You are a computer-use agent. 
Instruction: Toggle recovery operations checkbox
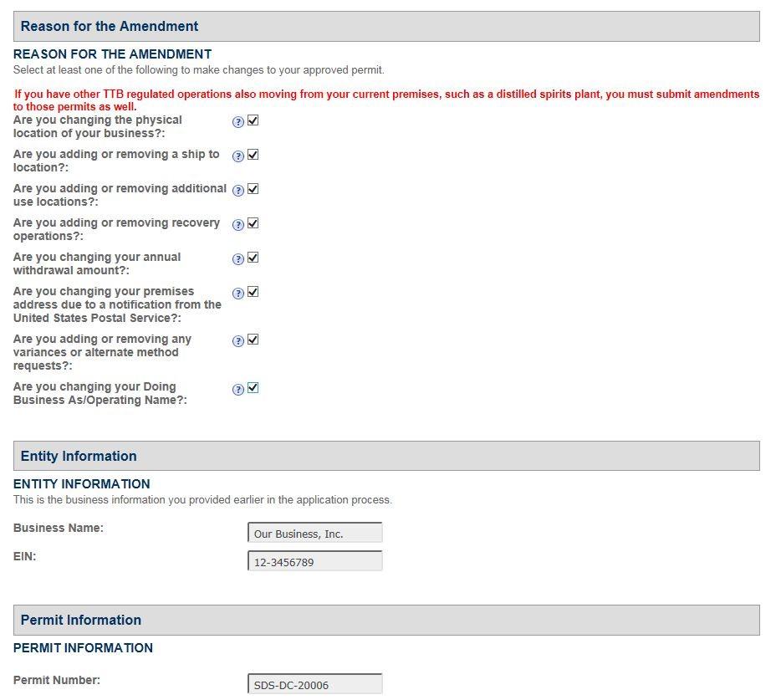253,223
